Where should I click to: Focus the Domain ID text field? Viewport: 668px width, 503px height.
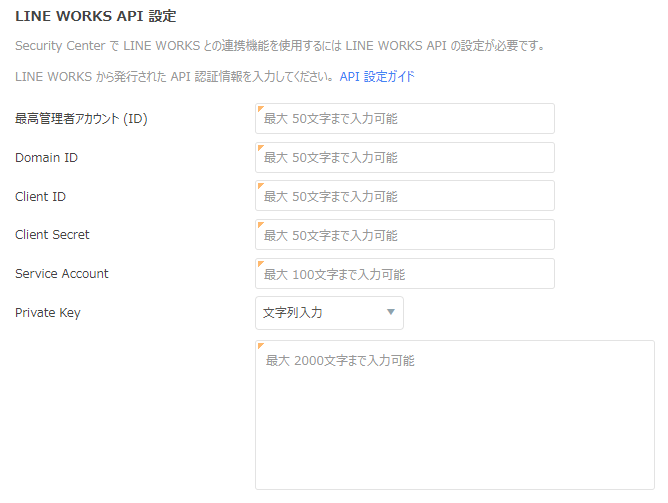click(404, 158)
